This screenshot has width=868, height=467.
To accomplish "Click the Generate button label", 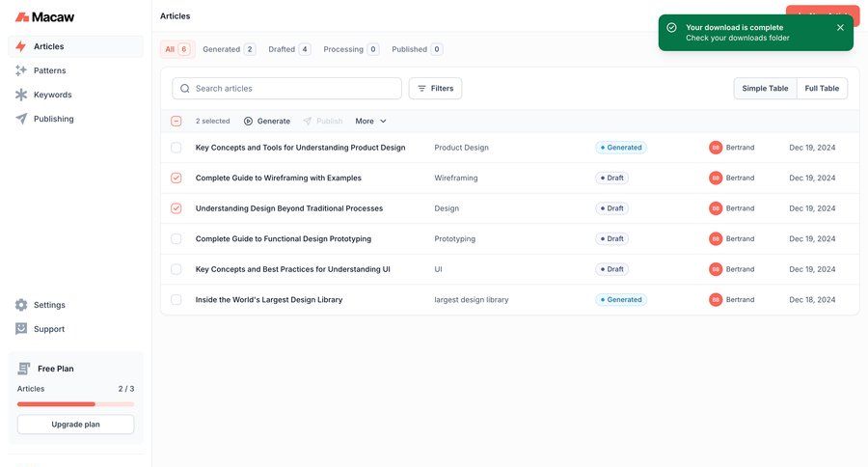I will tap(274, 122).
